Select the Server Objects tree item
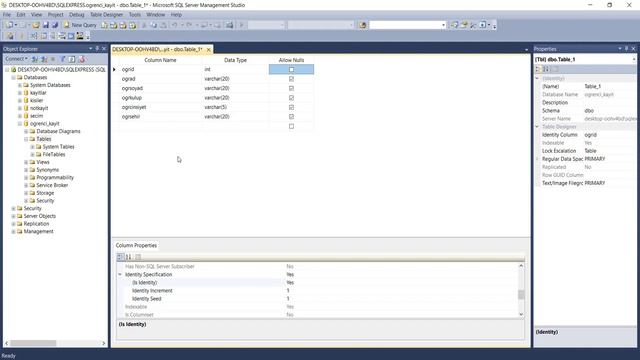The height and width of the screenshot is (360, 640). (x=40, y=216)
